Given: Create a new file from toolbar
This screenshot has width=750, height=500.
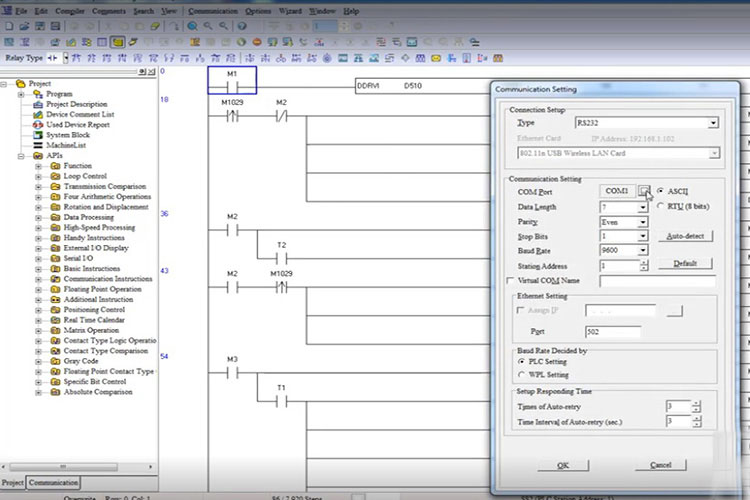Looking at the screenshot, I should pyautogui.click(x=9, y=26).
